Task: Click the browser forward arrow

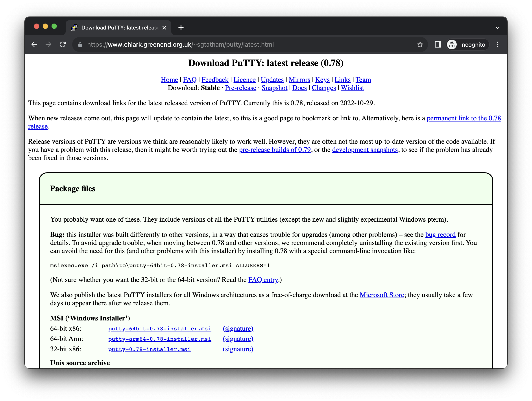Action: (x=48, y=44)
